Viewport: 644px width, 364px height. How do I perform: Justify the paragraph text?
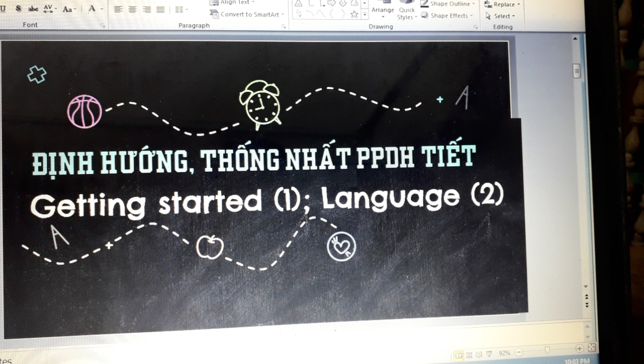[x=160, y=9]
